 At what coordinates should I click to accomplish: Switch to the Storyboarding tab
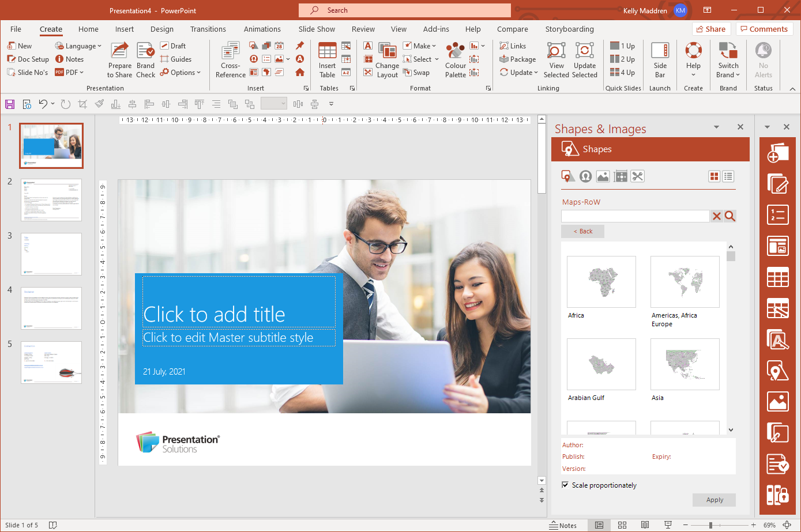570,29
